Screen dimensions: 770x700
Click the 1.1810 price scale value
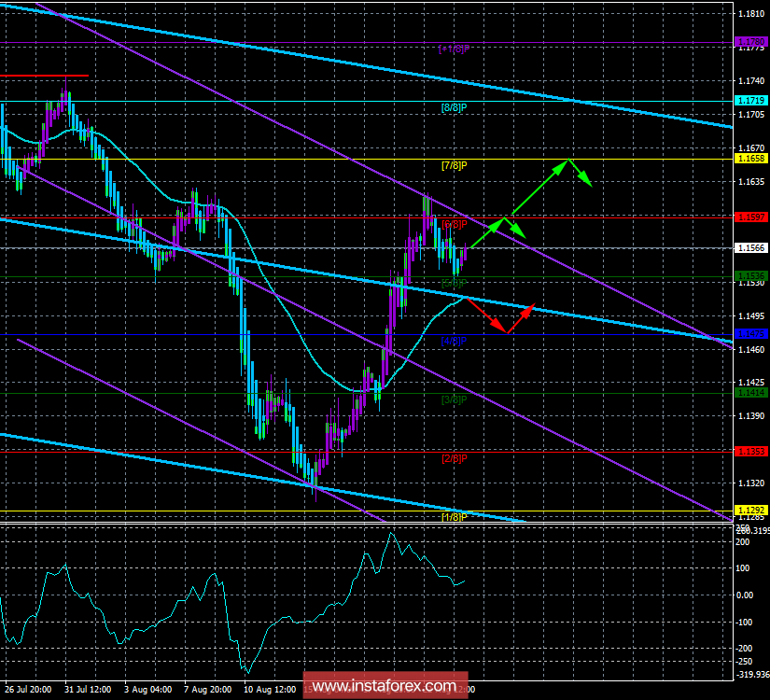[751, 14]
